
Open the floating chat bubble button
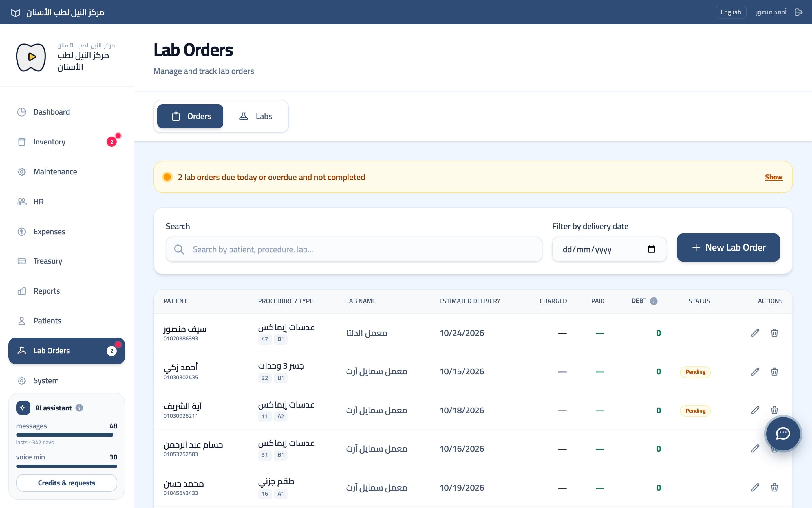783,433
